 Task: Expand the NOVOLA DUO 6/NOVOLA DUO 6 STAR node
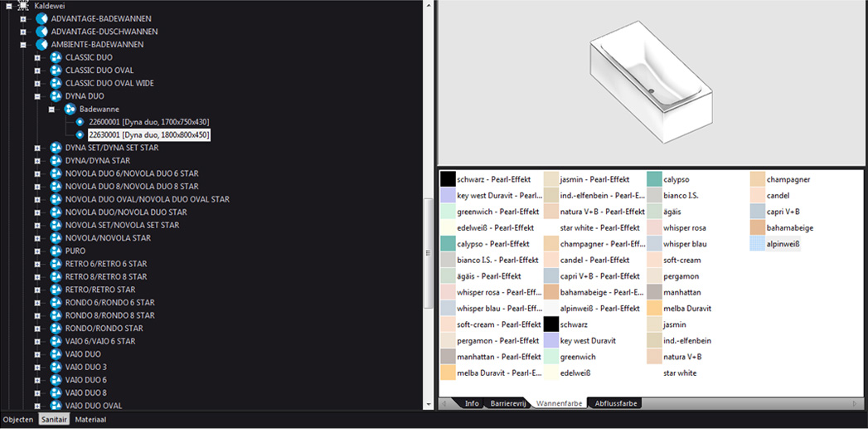tap(37, 173)
